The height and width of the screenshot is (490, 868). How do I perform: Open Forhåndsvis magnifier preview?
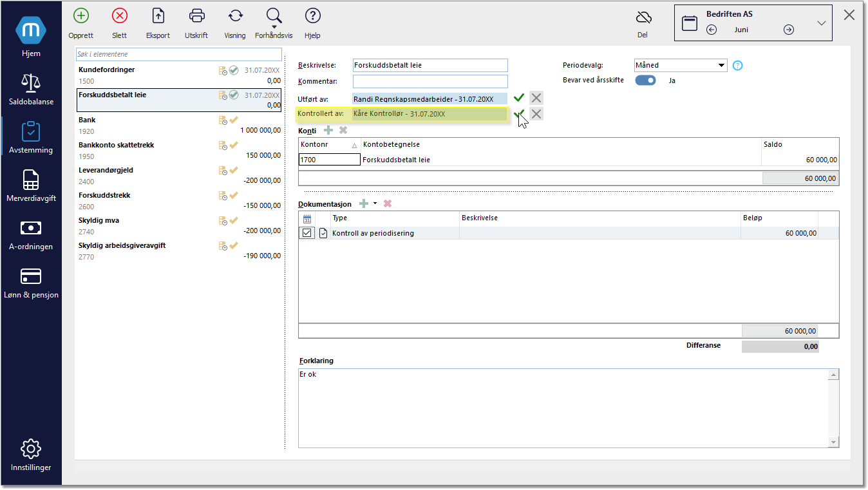[x=274, y=16]
